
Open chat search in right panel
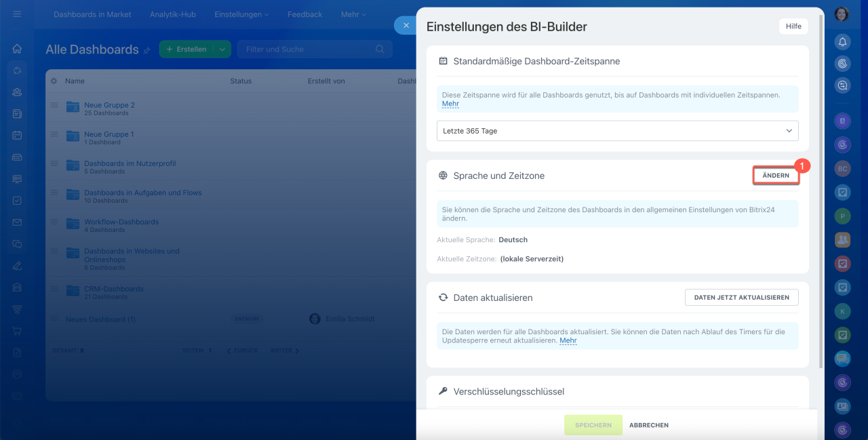842,85
